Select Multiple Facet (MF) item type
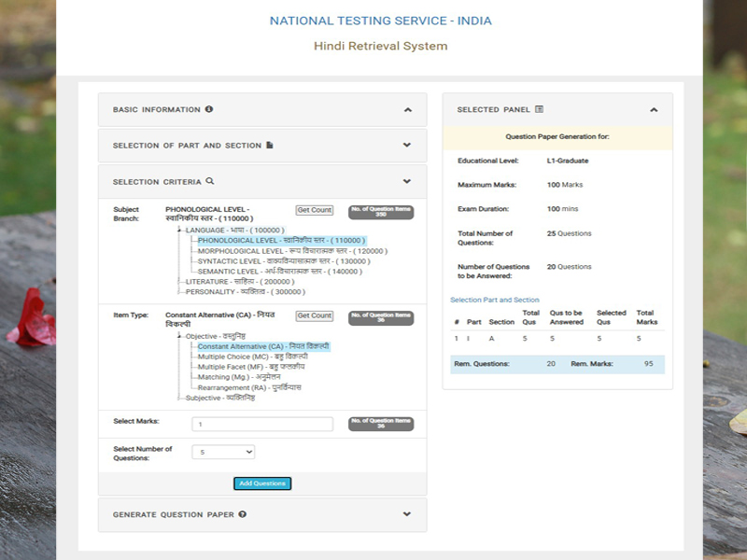This screenshot has width=747, height=560. pos(251,367)
